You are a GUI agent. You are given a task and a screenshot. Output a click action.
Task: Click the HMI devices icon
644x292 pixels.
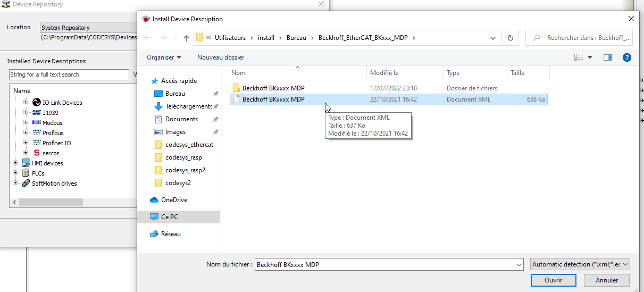point(26,163)
